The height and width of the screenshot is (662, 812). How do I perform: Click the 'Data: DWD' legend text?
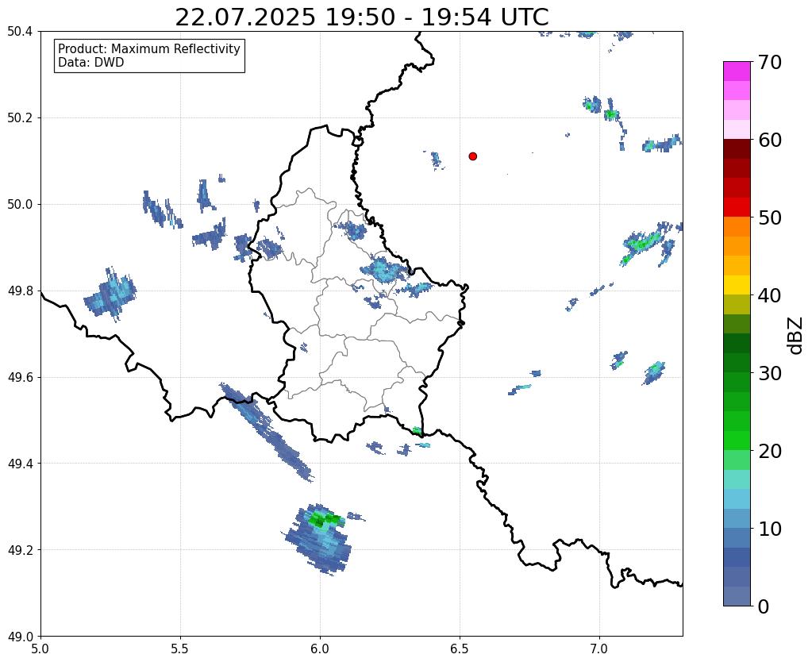coord(91,63)
